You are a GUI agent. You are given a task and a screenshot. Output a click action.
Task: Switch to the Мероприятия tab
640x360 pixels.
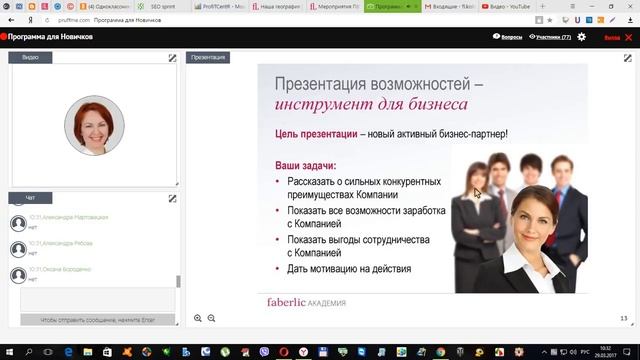pyautogui.click(x=334, y=6)
